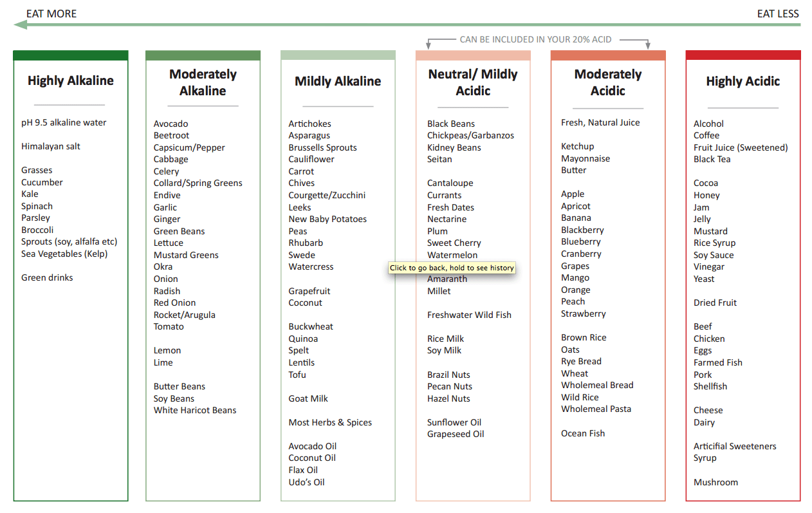This screenshot has height=513, width=812.
Task: Click the Highly Acidic column heading
Action: coord(743,81)
